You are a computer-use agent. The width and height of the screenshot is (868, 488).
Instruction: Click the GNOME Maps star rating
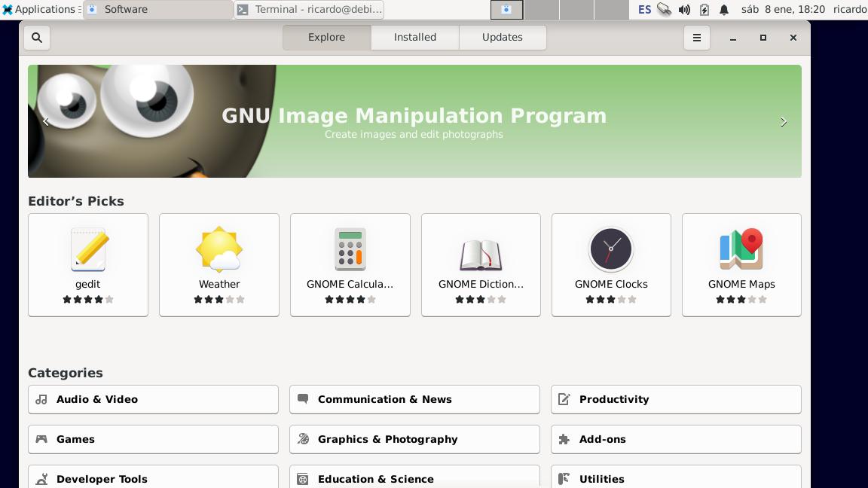click(741, 299)
